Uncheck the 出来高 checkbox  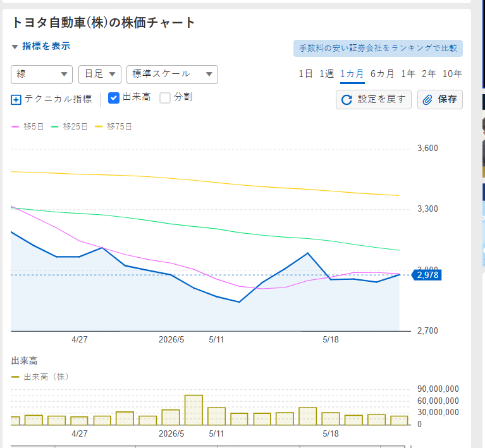point(114,98)
